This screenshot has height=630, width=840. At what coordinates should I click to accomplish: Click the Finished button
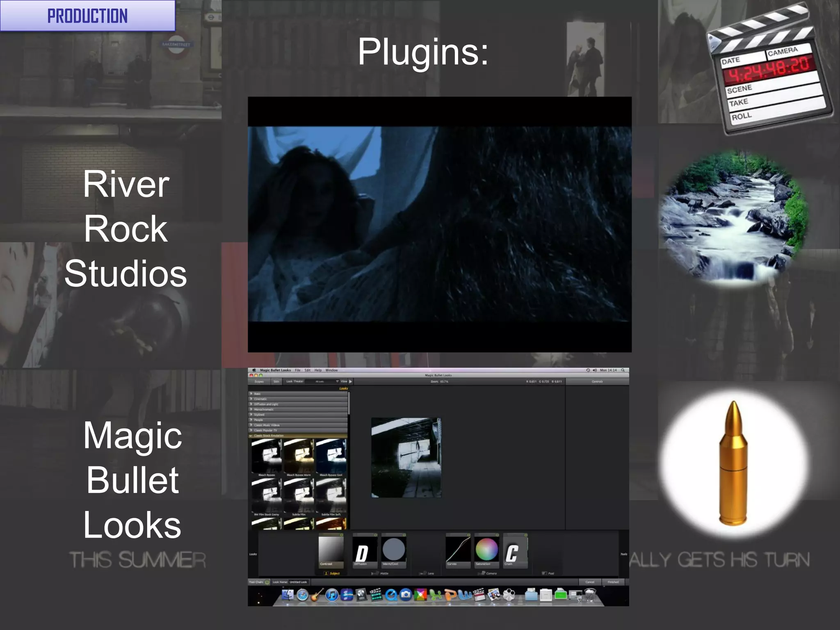[613, 582]
